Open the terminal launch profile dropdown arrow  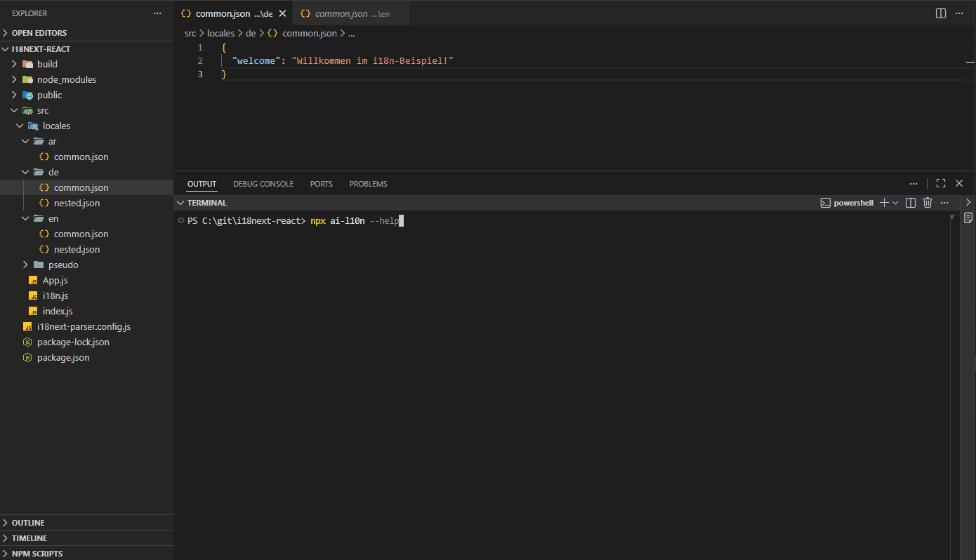point(895,203)
